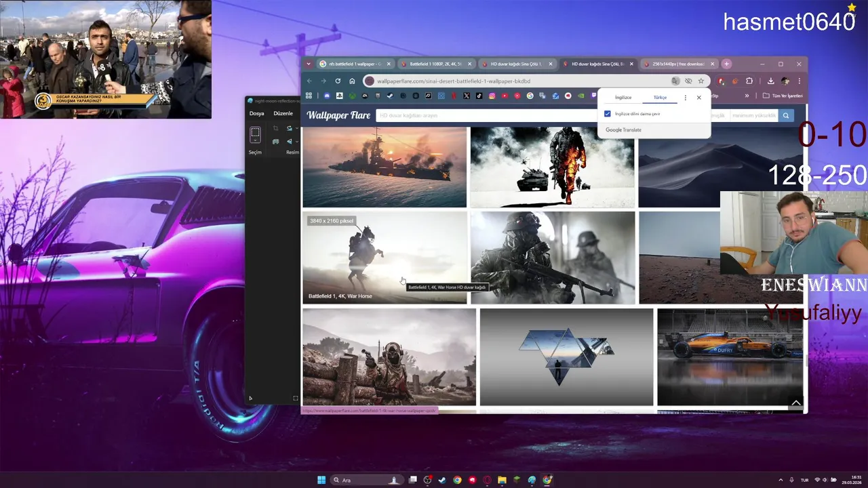Viewport: 868px width, 488px height.
Task: Click the TUR language indicator in tray
Action: (x=805, y=480)
